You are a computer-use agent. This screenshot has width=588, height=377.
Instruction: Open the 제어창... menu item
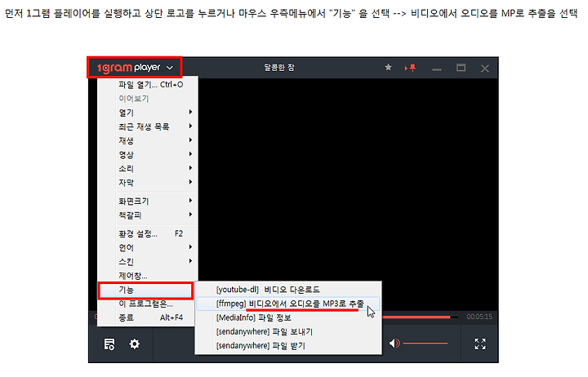pyautogui.click(x=148, y=276)
